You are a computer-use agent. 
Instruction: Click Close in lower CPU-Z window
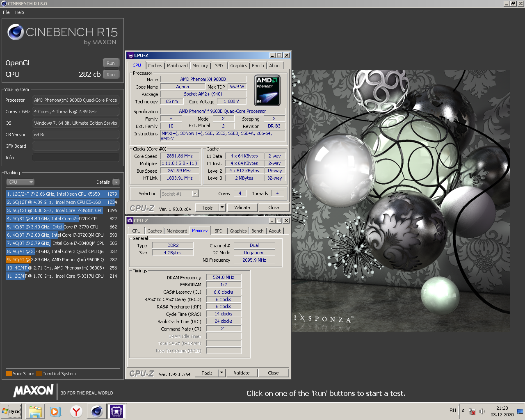pos(273,373)
